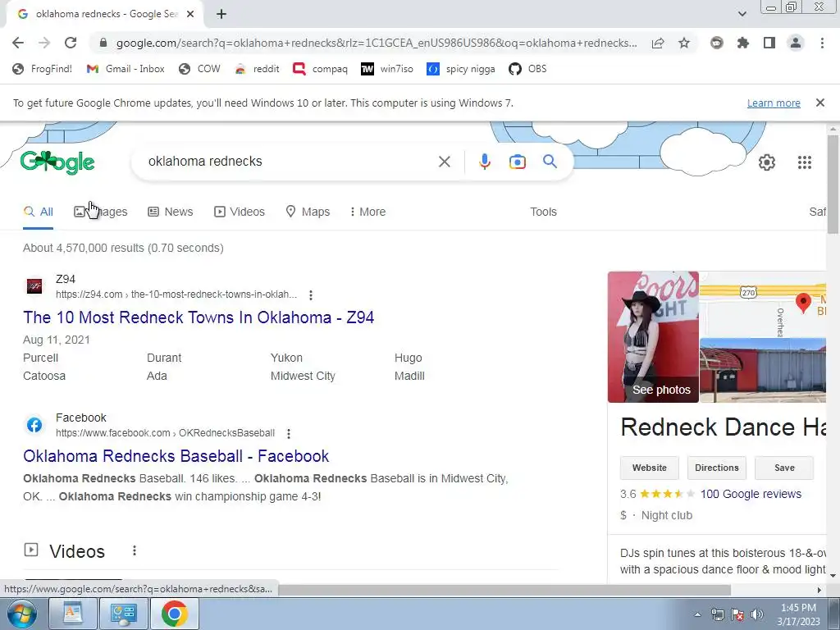The image size is (840, 630).
Task: Open a new browser tab
Action: click(x=221, y=15)
